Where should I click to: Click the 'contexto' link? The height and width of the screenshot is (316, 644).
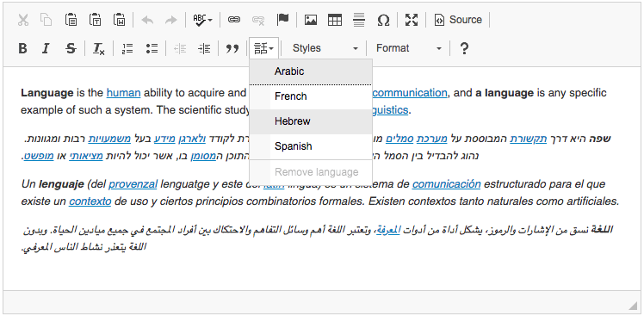click(90, 201)
